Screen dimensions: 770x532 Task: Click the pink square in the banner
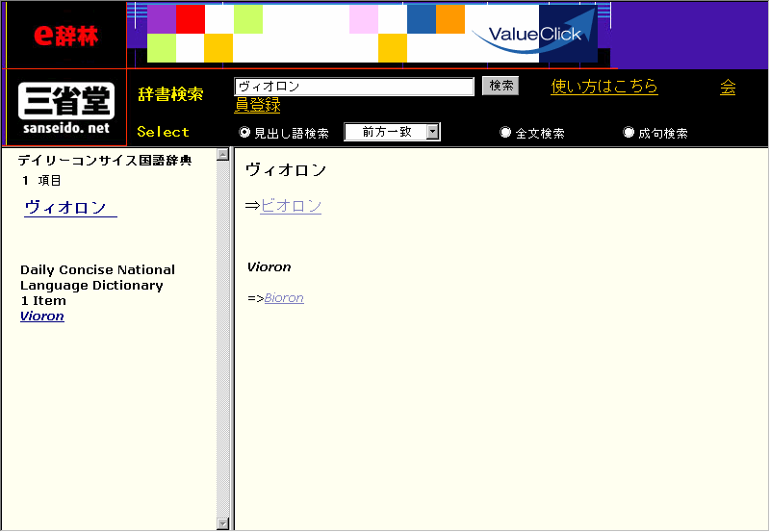[364, 19]
